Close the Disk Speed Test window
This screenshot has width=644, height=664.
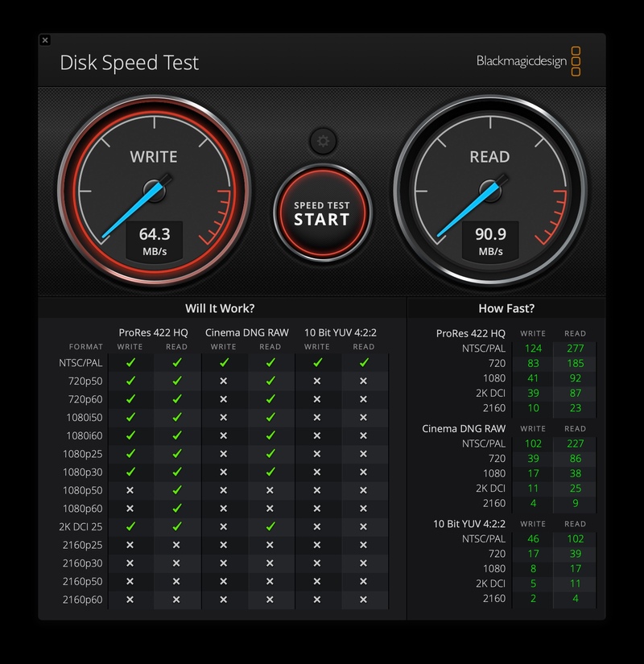point(45,40)
